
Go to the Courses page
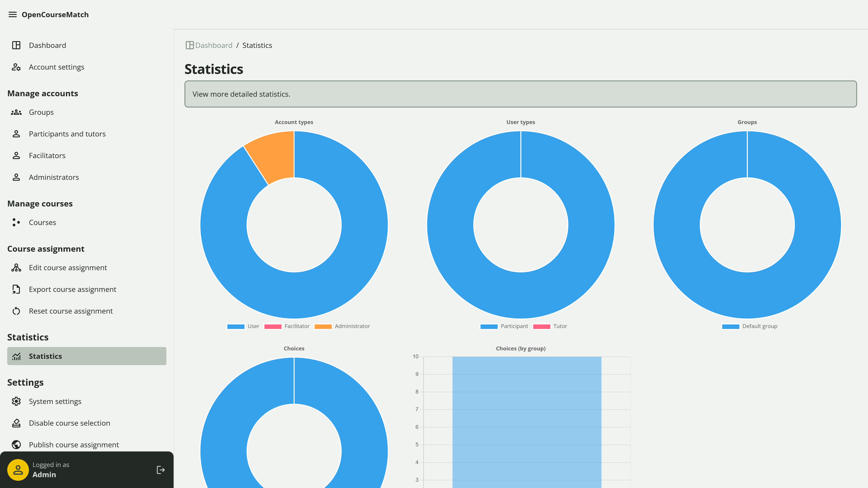coord(87,222)
